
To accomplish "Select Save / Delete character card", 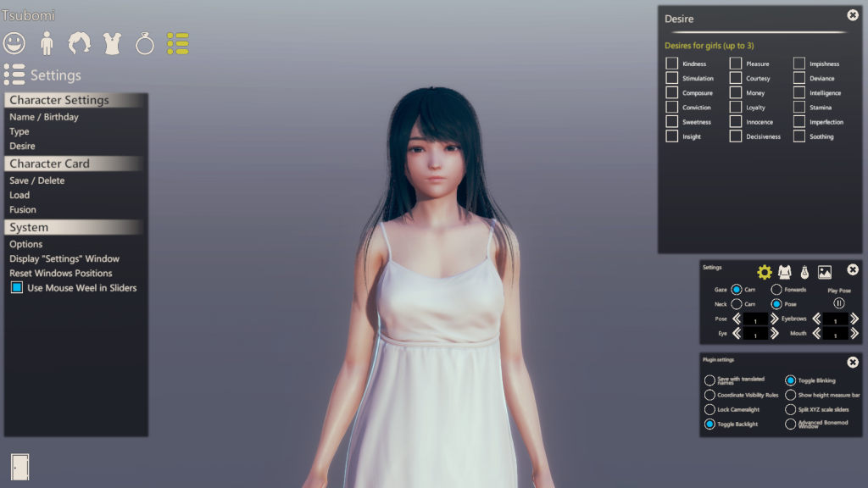I will pyautogui.click(x=37, y=180).
